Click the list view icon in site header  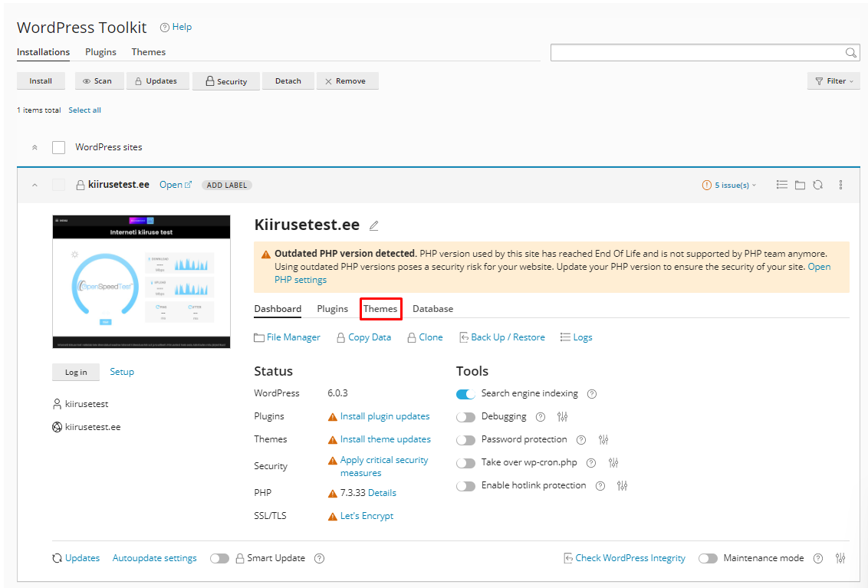click(x=781, y=185)
